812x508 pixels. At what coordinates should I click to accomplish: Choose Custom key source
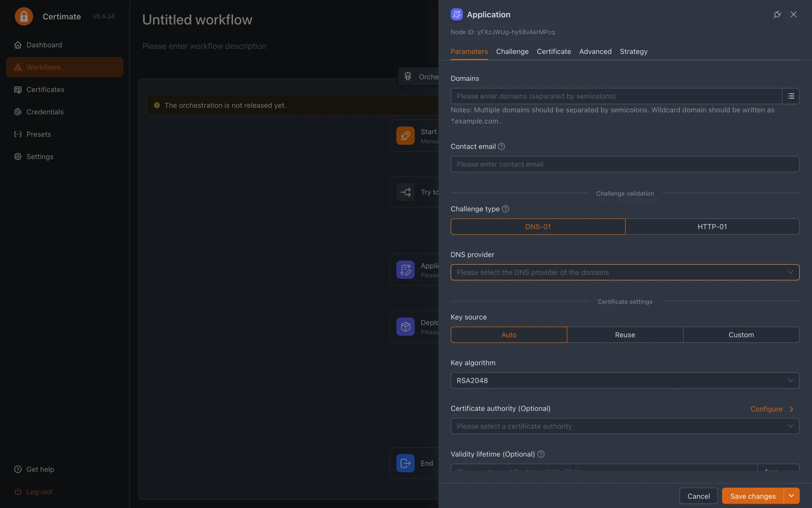point(741,335)
